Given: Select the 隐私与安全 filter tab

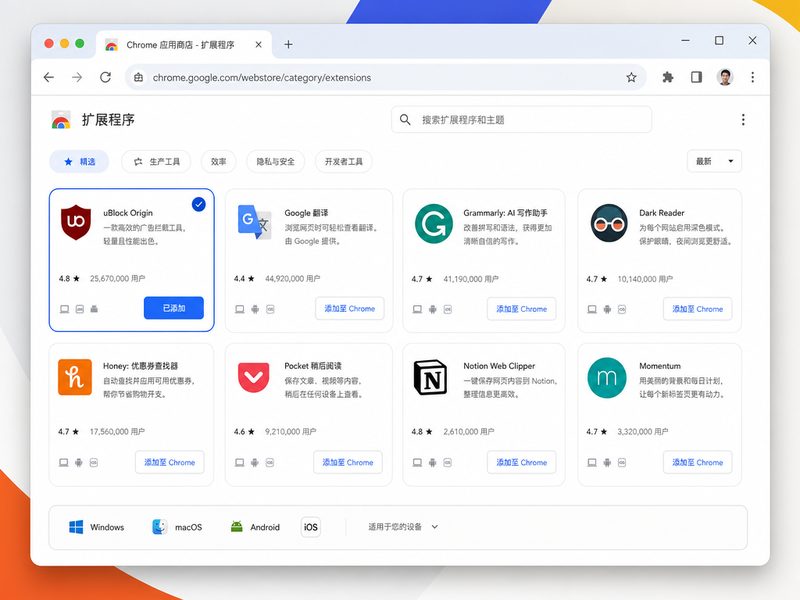Looking at the screenshot, I should pos(276,162).
